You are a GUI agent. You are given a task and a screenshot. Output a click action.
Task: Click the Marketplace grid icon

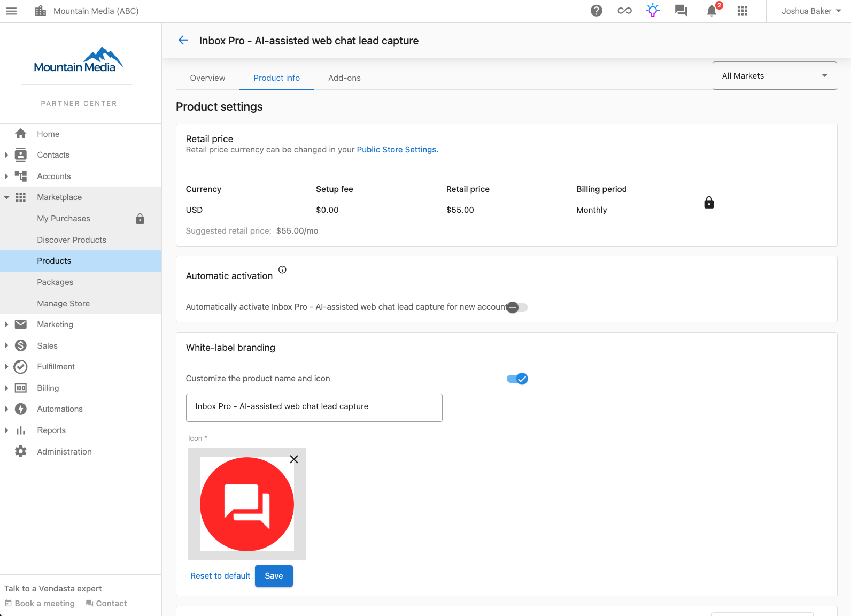pyautogui.click(x=21, y=197)
